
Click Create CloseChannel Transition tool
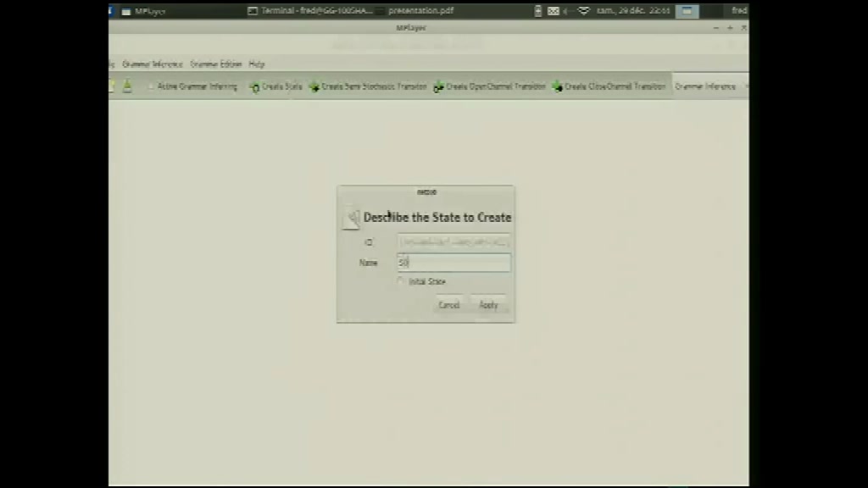click(609, 87)
